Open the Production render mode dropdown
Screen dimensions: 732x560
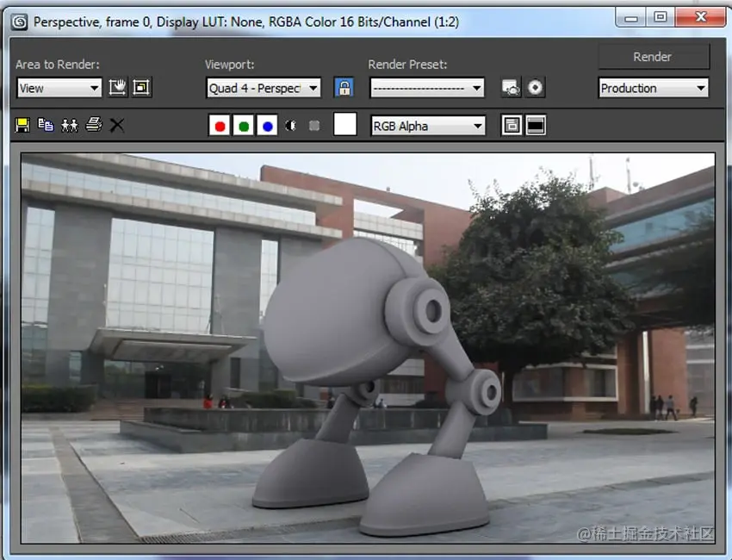653,88
